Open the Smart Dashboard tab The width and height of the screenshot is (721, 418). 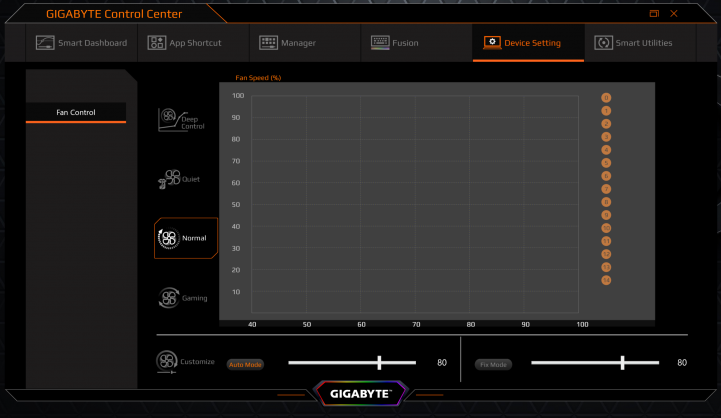point(81,43)
